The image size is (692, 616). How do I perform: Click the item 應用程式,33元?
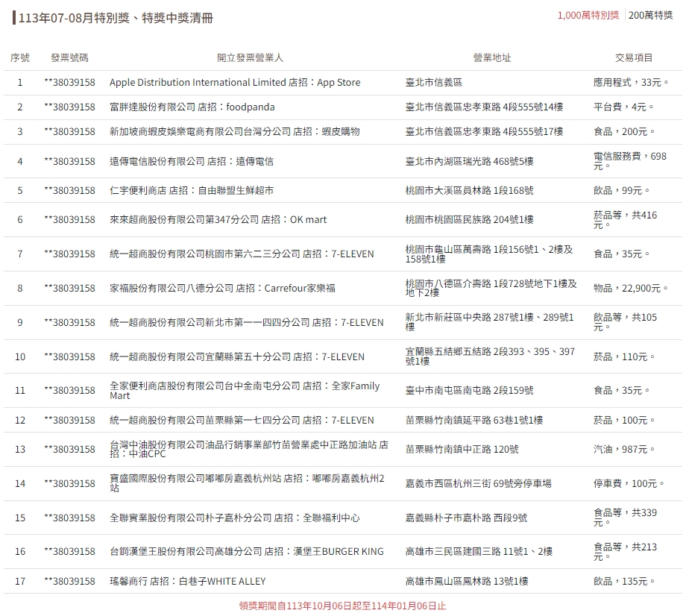[x=631, y=83]
